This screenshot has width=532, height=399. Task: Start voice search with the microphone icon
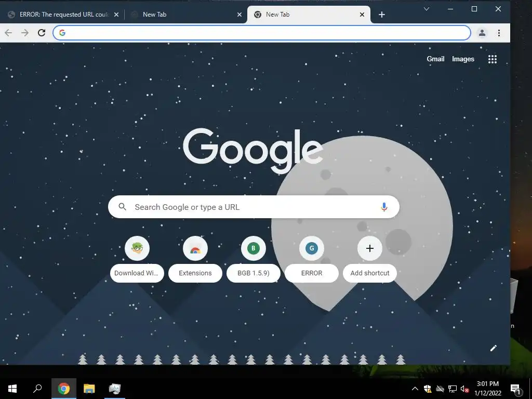[384, 207]
